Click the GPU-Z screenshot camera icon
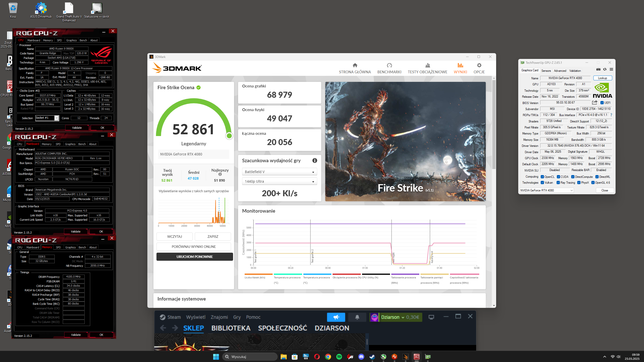Image resolution: width=644 pixels, height=362 pixels. [x=598, y=69]
